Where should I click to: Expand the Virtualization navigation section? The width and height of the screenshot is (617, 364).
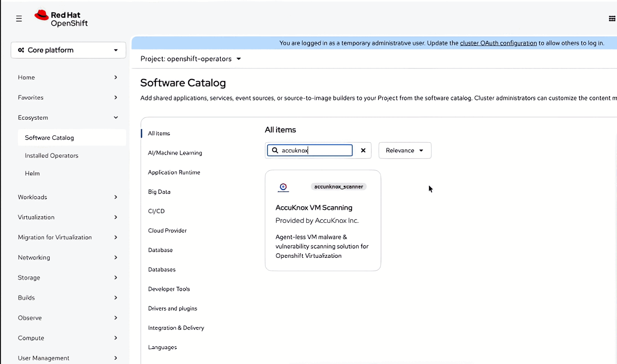68,217
